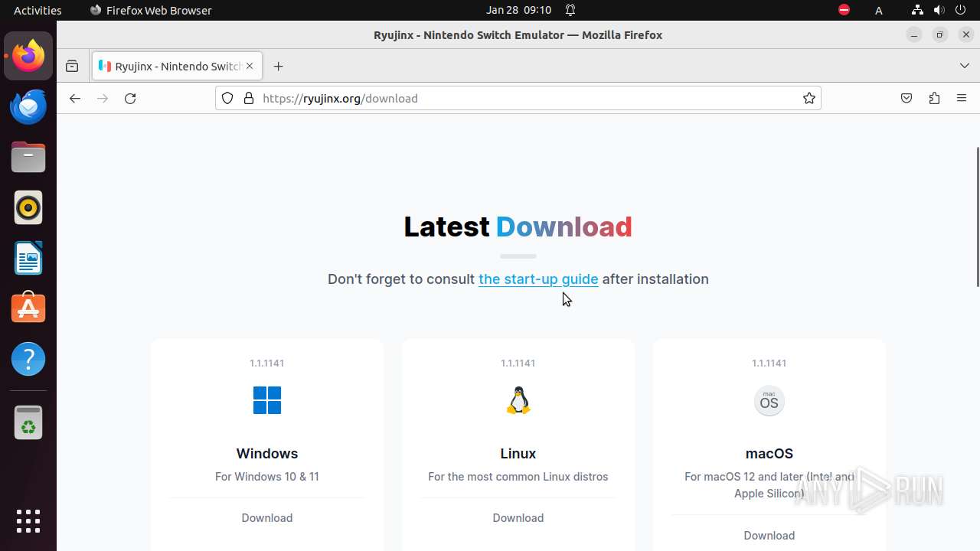Open the clock and calendar at Jan 28 09:10
980x551 pixels.
[x=518, y=10]
